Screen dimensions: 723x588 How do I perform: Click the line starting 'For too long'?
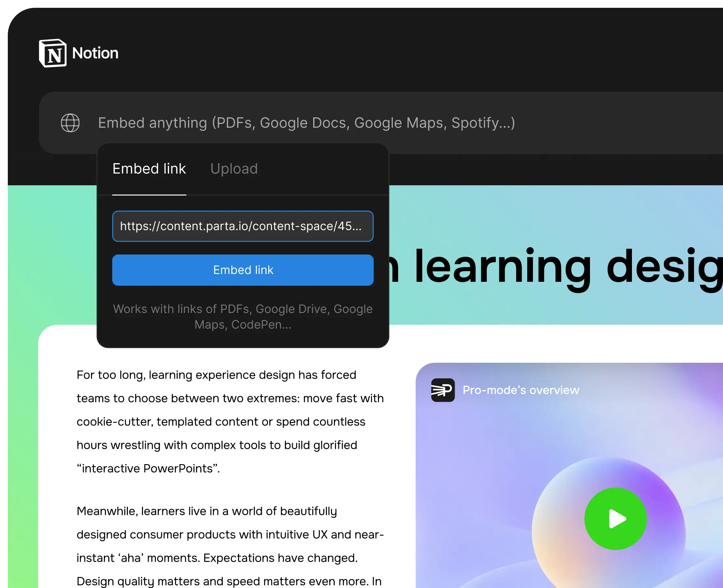[216, 375]
